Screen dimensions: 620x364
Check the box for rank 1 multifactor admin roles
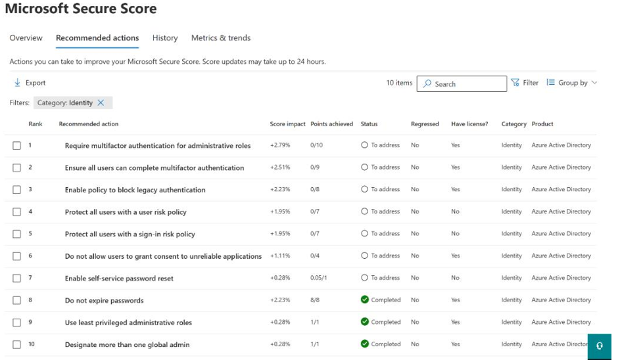point(16,146)
